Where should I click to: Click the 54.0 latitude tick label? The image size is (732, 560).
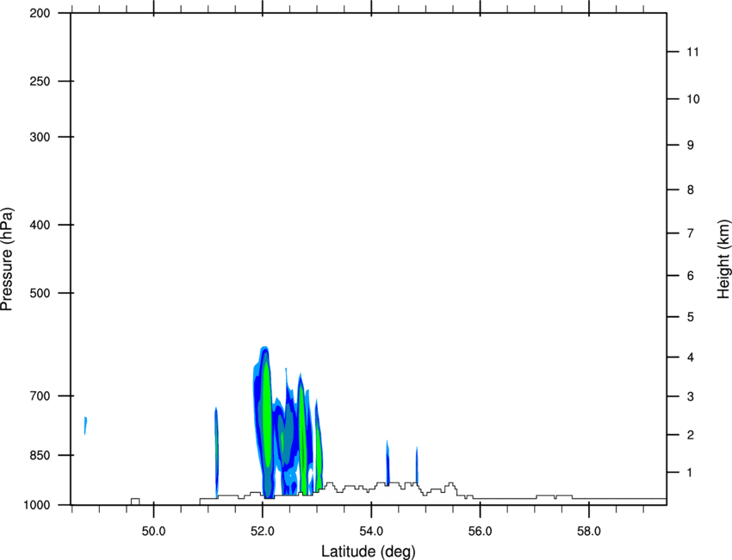[372, 532]
